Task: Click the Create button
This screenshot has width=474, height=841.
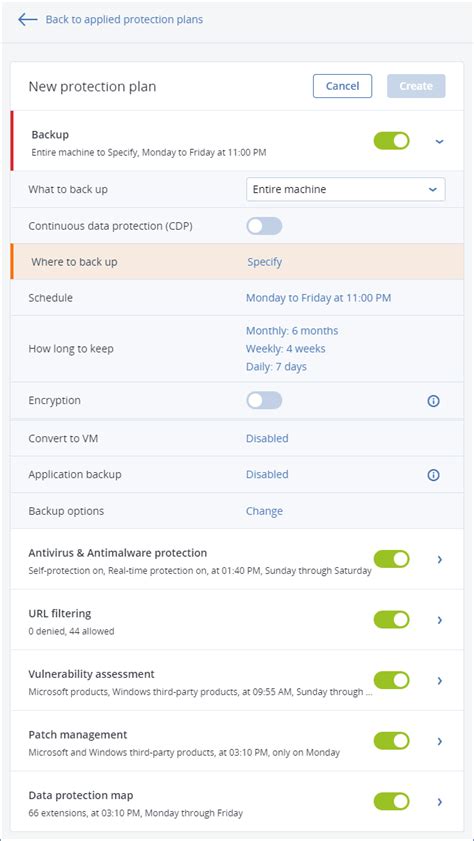Action: (416, 86)
